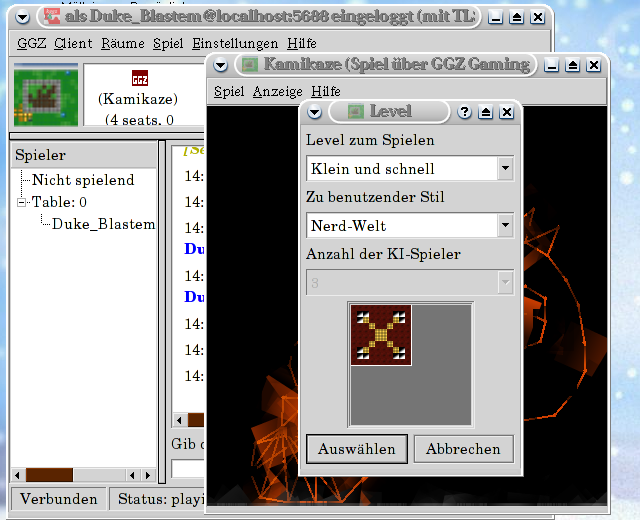Screen dimensions: 640x520
Task: Click the player list horizontal scrollbar thumb
Action: (x=49, y=475)
